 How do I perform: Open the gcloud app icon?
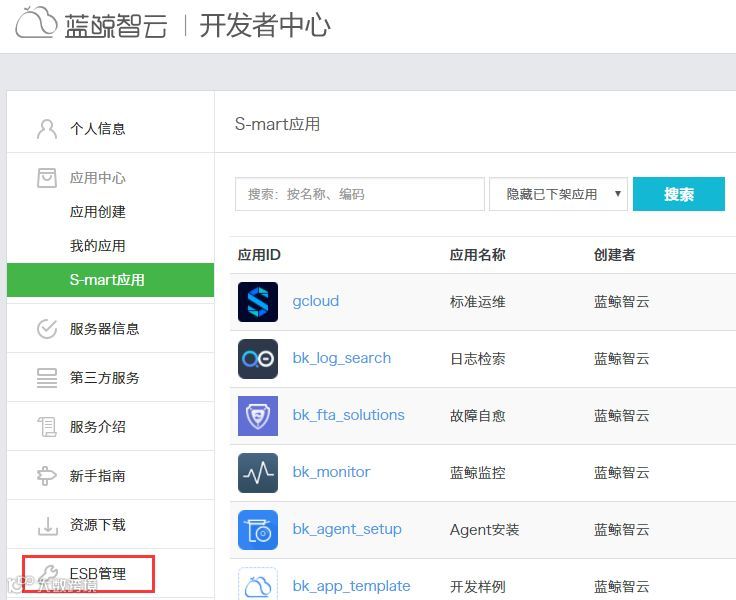point(258,302)
